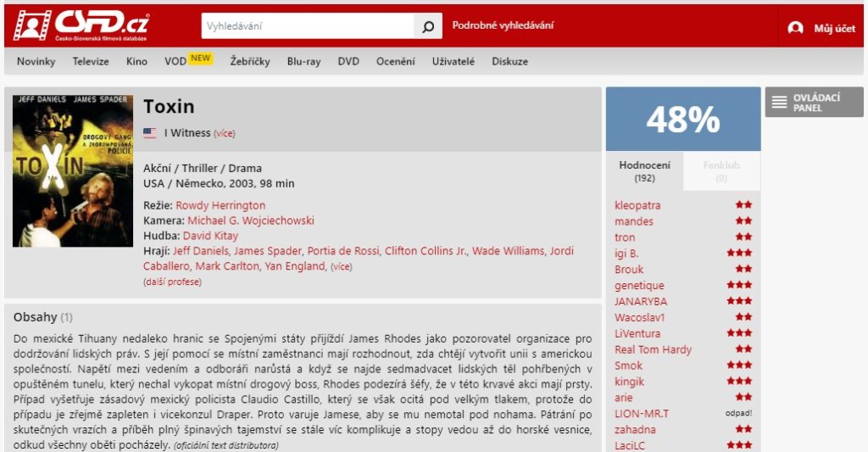Screen dimensions: 868x452
Task: Expand (další profese) other professions
Action: pyautogui.click(x=172, y=282)
